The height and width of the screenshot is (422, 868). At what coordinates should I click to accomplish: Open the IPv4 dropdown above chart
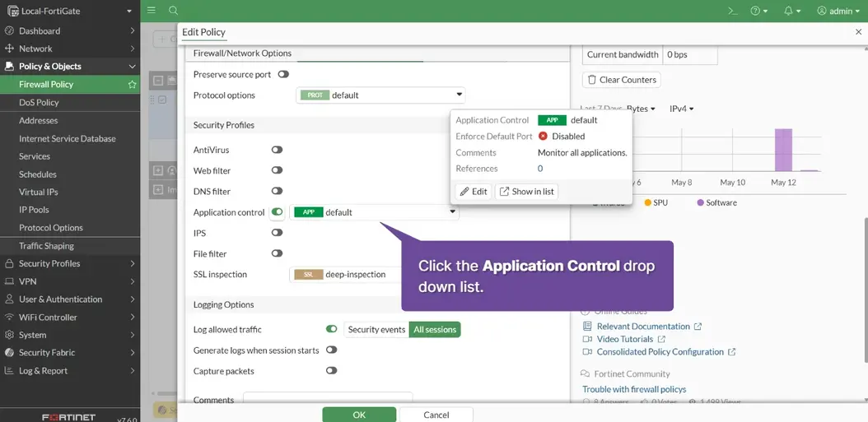tap(681, 109)
